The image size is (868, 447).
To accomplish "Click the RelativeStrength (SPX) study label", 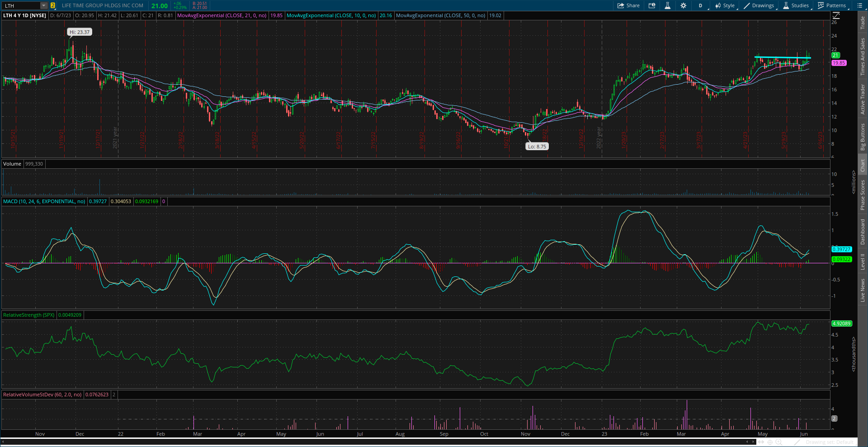I will click(29, 315).
